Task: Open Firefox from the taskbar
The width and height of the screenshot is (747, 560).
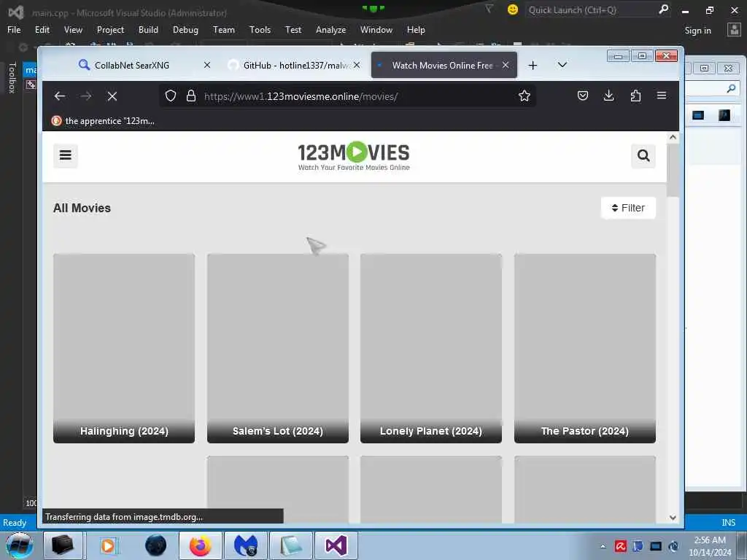Action: (201, 545)
